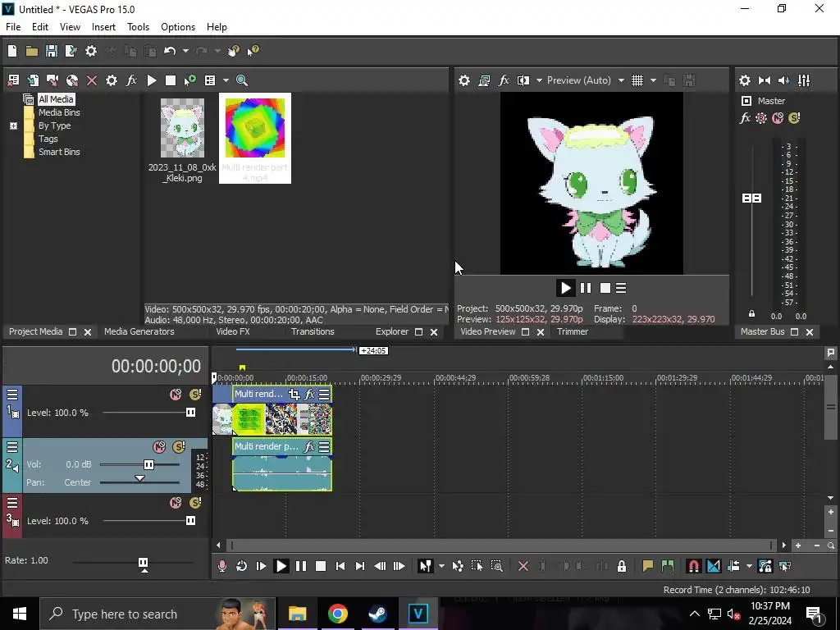Click the Lock Event padlock icon
The height and width of the screenshot is (630, 840).
pos(622,566)
